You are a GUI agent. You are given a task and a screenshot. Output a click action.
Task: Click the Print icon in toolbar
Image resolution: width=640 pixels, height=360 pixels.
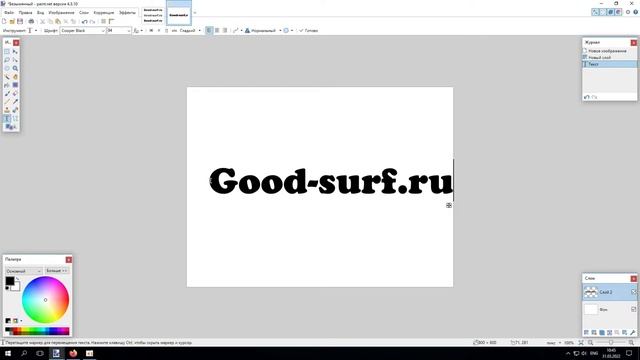click(31, 21)
